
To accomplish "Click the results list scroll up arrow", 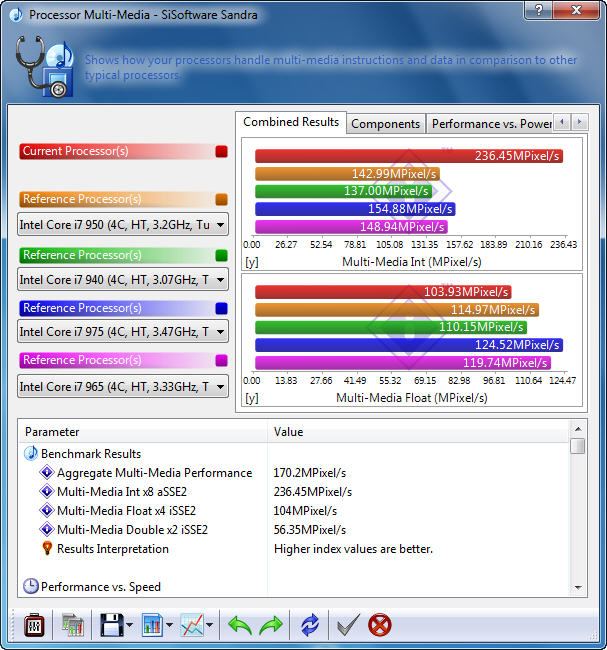I will (578, 429).
